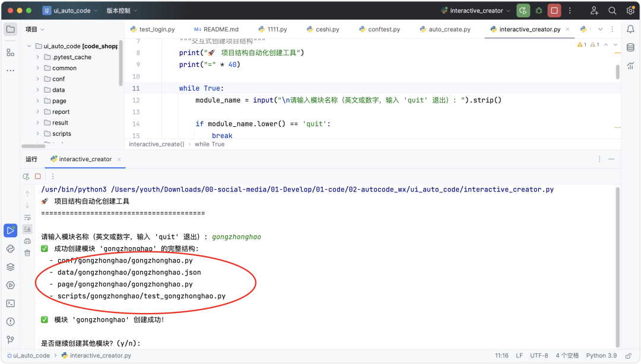Switch to conftest.py tab

tap(379, 29)
